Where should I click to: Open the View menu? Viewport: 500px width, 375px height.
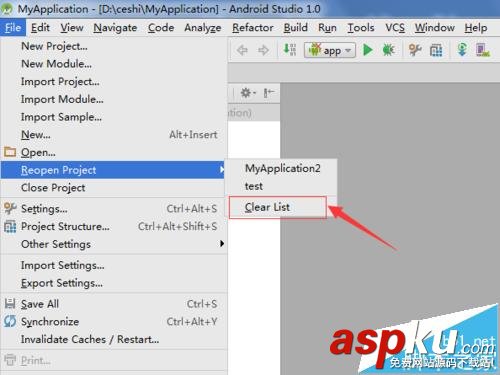[x=72, y=28]
